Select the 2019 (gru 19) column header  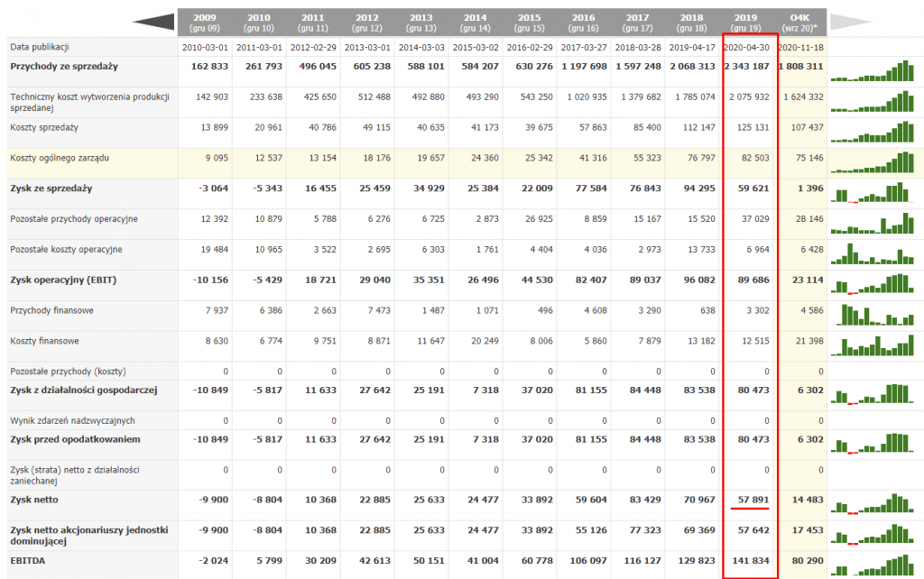click(749, 22)
